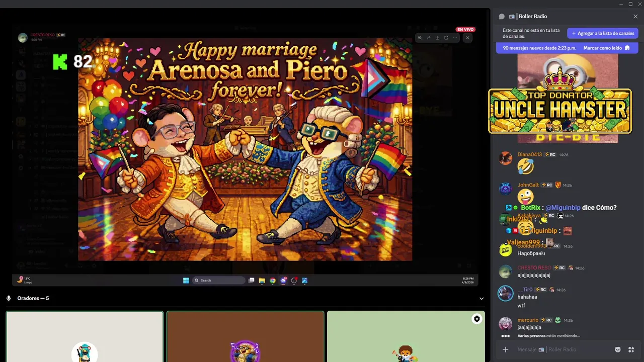Click the zoom out icon in image viewer

pyautogui.click(x=420, y=38)
